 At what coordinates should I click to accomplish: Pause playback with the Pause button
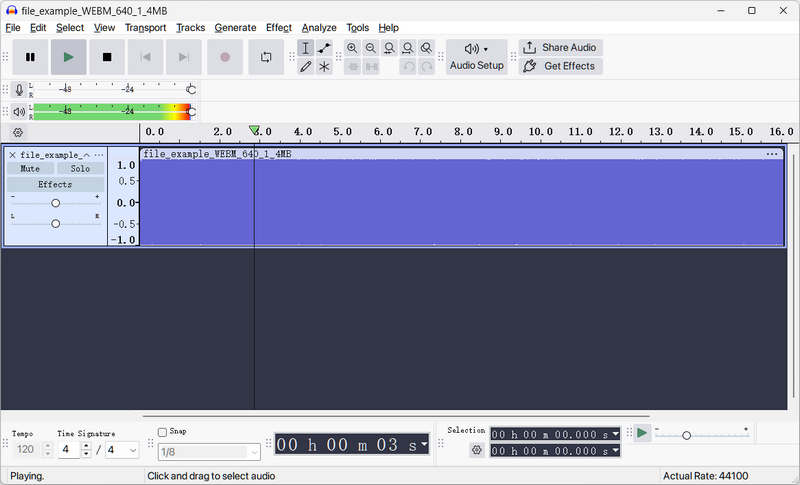tap(31, 57)
